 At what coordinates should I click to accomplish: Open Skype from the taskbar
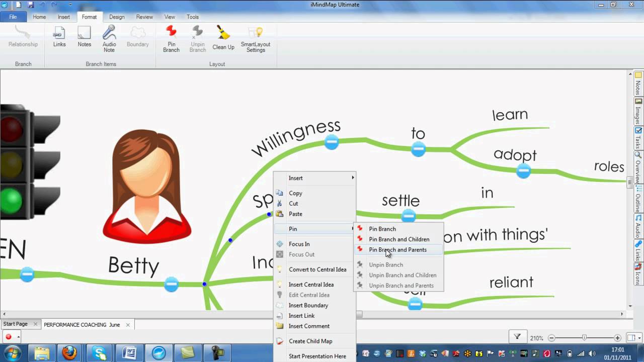pyautogui.click(x=99, y=353)
